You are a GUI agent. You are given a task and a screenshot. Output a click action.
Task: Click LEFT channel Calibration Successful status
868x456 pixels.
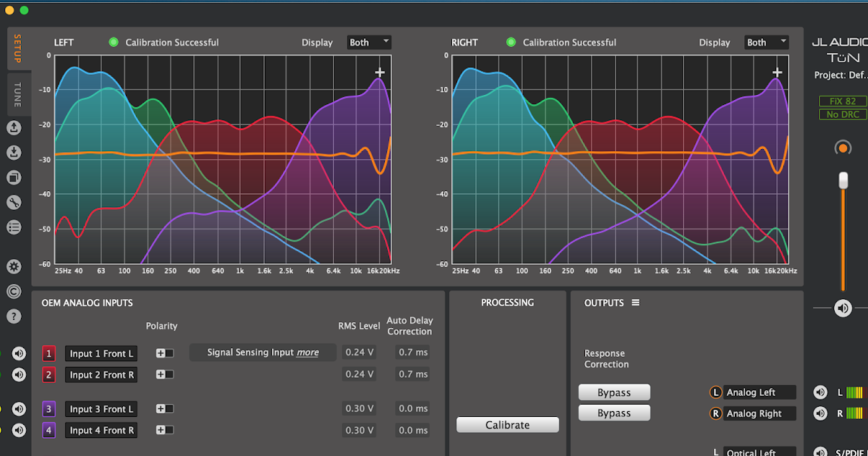(164, 43)
